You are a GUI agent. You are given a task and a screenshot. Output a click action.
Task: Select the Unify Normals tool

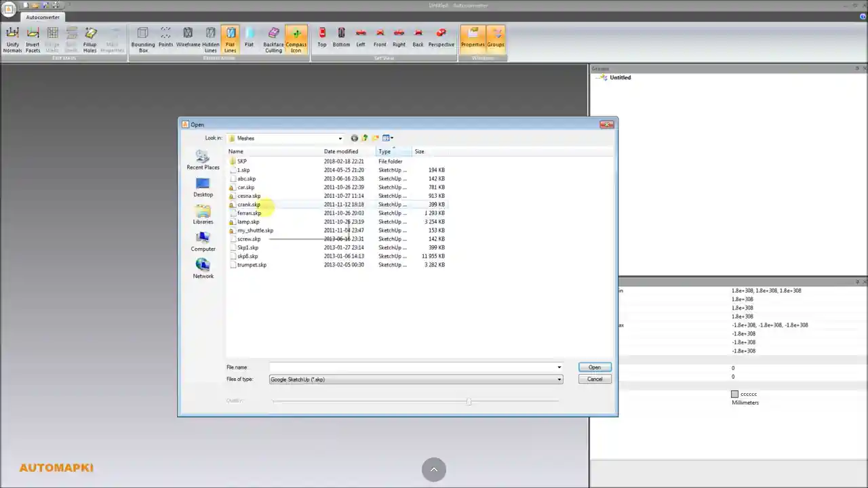(x=12, y=37)
